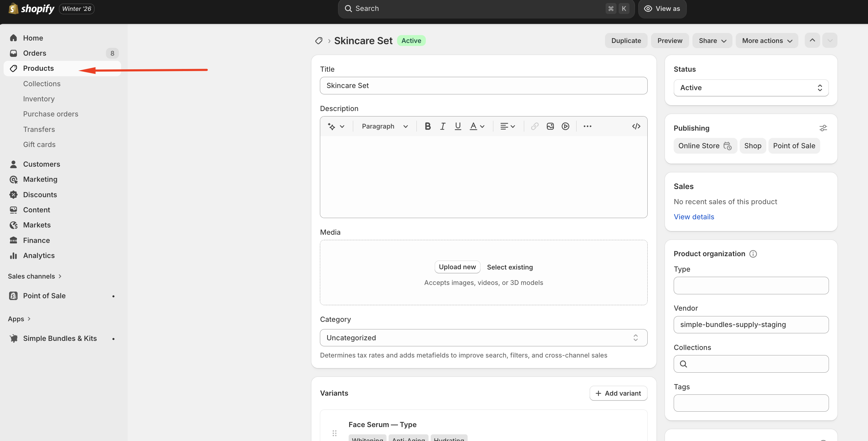Open the Category Uncategorized dropdown

click(x=483, y=338)
